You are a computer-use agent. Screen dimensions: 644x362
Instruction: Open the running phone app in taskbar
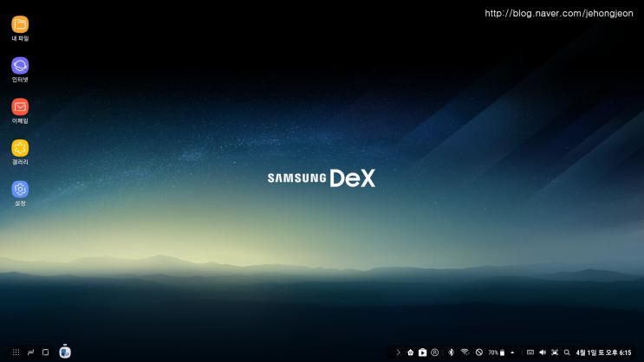coord(65,352)
